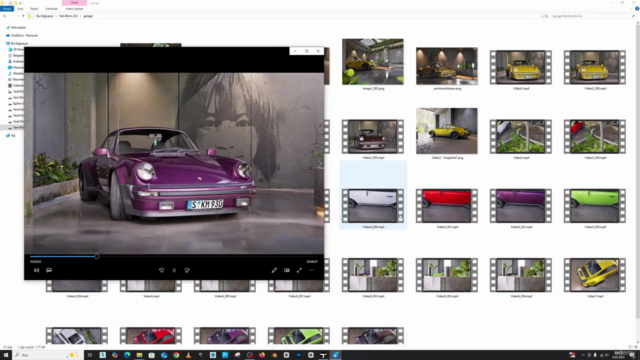Open File Explorer from the taskbar

(139, 355)
